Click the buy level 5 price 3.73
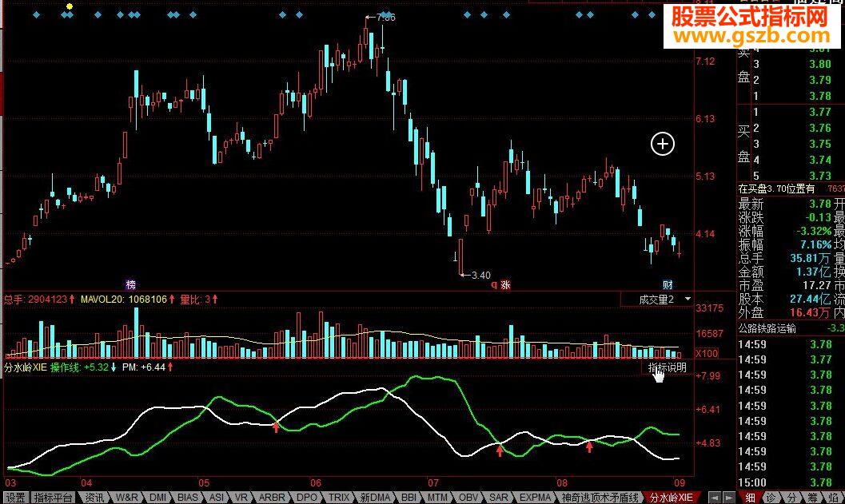The width and height of the screenshot is (845, 504). (820, 176)
